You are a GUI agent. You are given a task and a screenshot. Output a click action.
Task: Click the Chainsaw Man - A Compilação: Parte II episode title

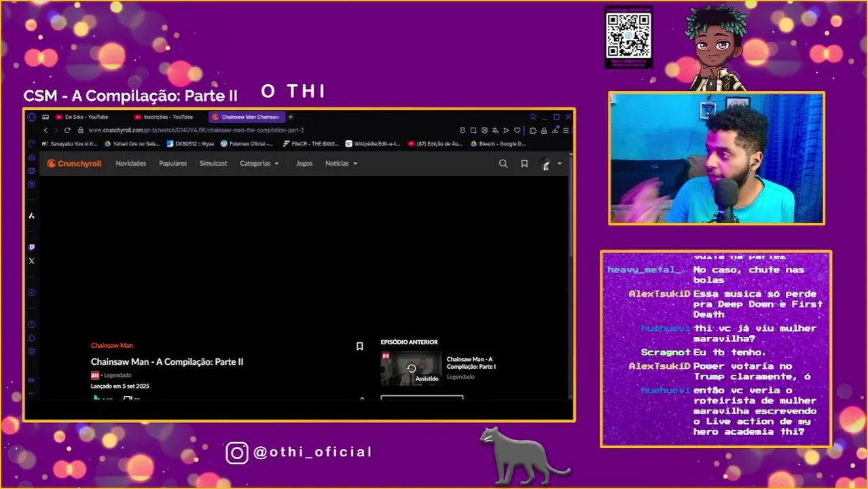click(x=167, y=362)
